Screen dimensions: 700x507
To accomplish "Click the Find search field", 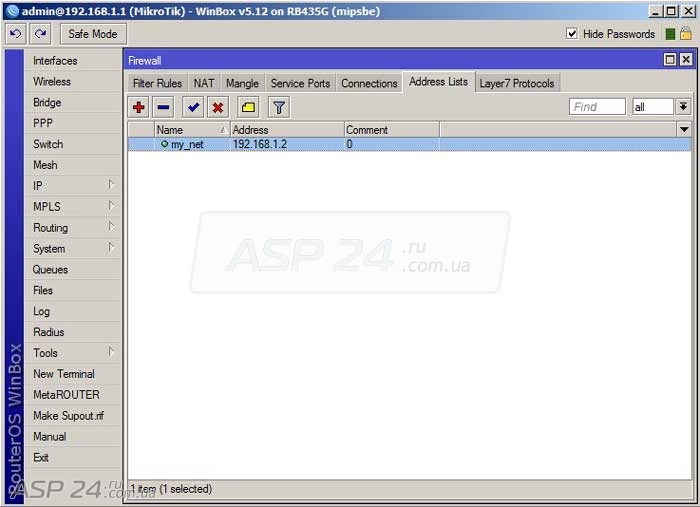I will click(x=597, y=107).
